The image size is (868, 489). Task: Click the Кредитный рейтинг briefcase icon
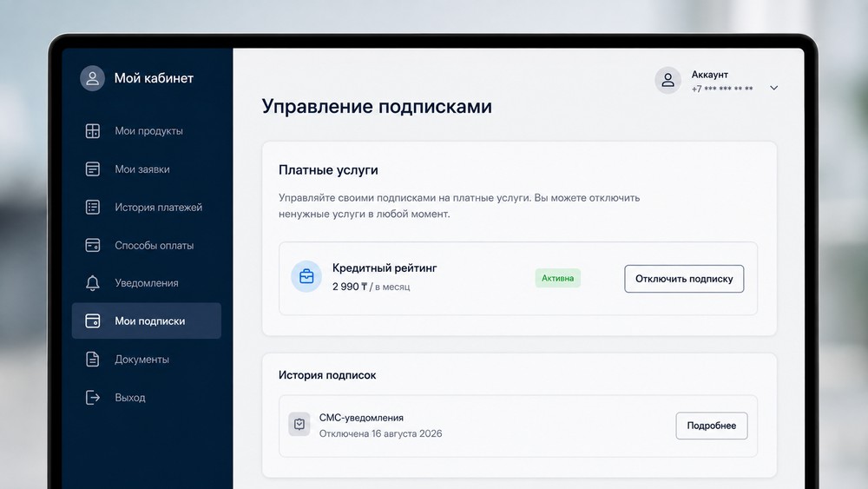click(x=306, y=276)
